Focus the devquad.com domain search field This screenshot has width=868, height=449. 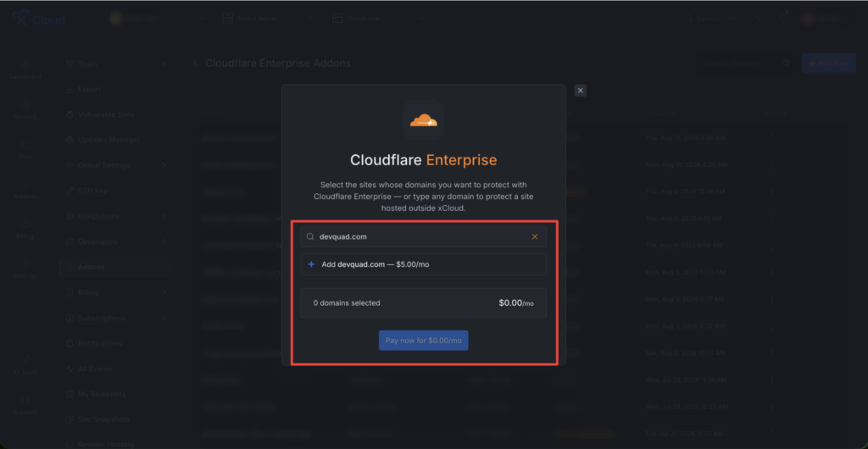pos(424,236)
